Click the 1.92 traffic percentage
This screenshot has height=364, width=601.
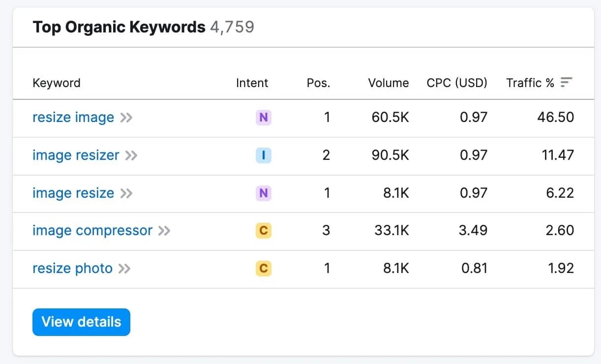click(560, 269)
